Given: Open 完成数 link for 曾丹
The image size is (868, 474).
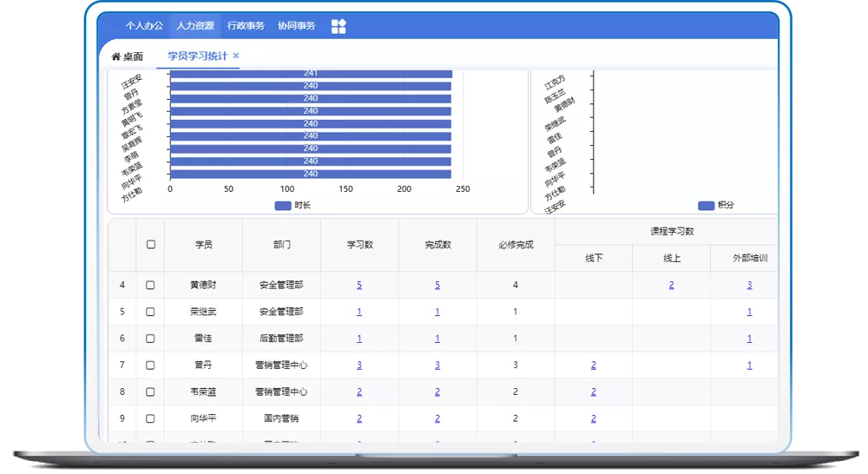Looking at the screenshot, I should pos(437,365).
